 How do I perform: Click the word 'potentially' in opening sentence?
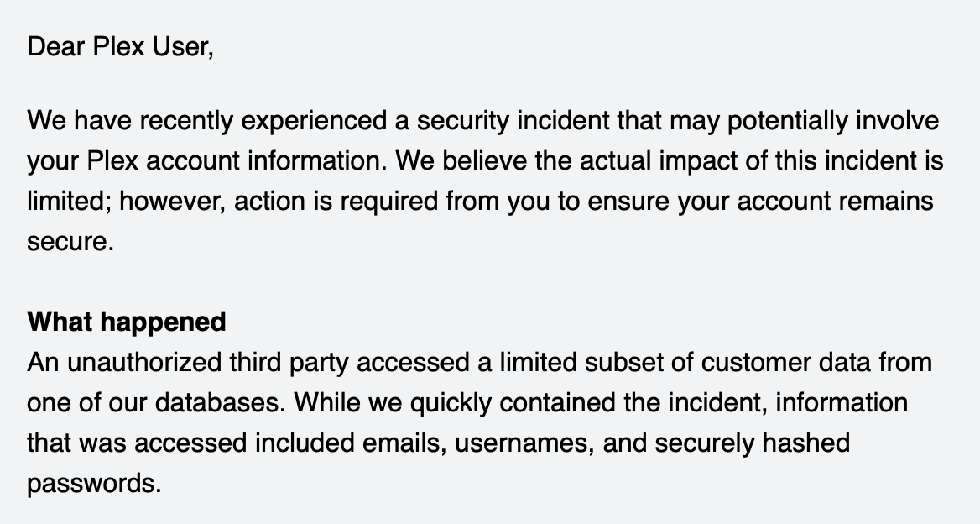pyautogui.click(x=788, y=121)
